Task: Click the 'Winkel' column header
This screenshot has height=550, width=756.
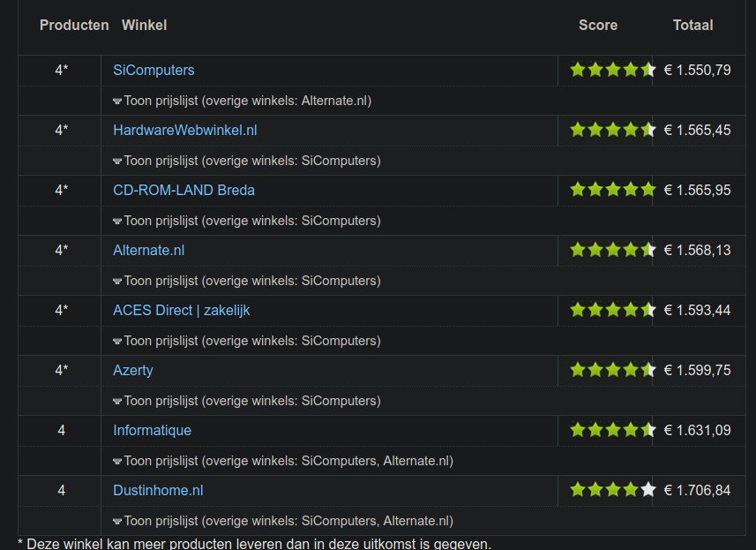Action: (144, 25)
